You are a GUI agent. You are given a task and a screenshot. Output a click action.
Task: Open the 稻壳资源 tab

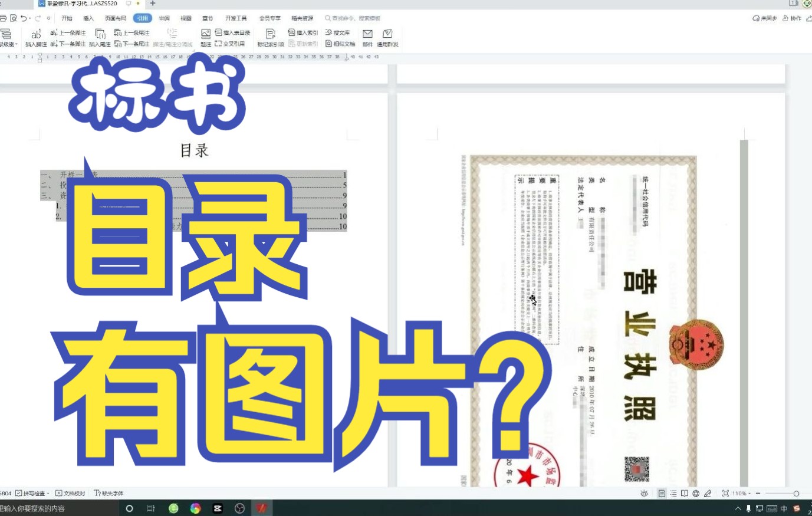click(x=302, y=18)
